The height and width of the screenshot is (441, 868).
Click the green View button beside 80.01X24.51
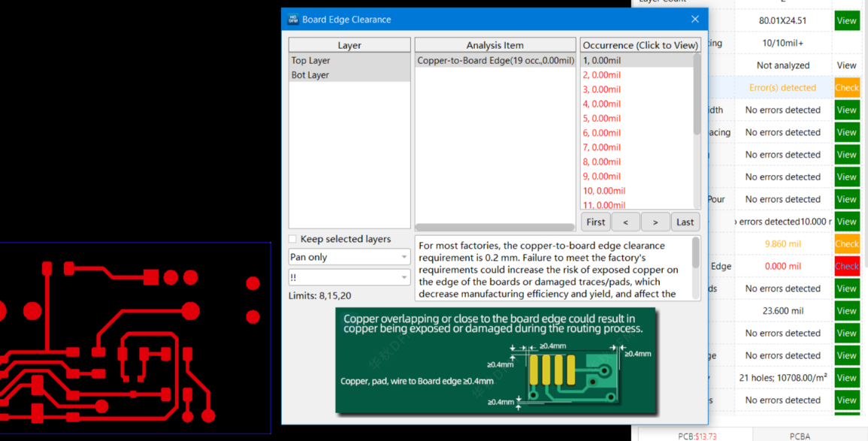846,20
